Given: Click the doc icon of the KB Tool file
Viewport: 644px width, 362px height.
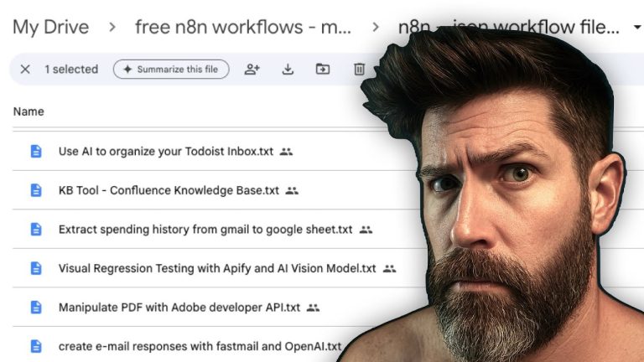Looking at the screenshot, I should coord(36,190).
